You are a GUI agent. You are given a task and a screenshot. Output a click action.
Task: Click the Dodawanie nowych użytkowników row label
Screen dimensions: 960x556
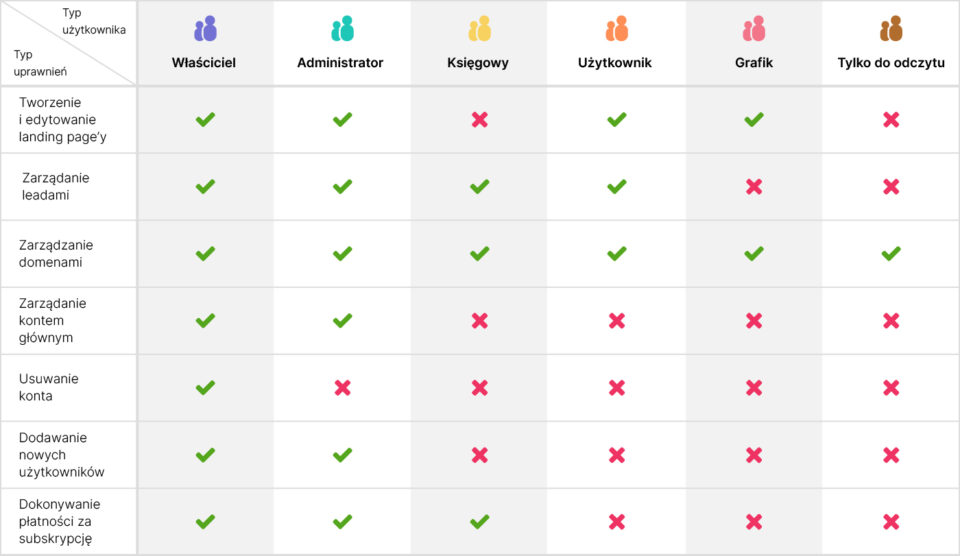point(61,455)
